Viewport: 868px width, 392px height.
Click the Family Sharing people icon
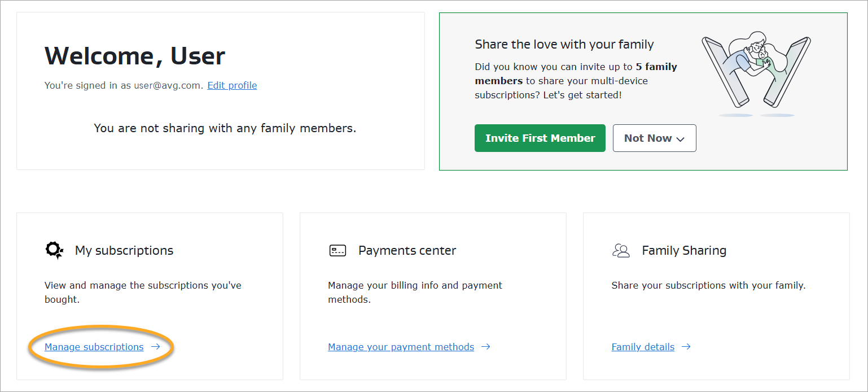tap(621, 251)
